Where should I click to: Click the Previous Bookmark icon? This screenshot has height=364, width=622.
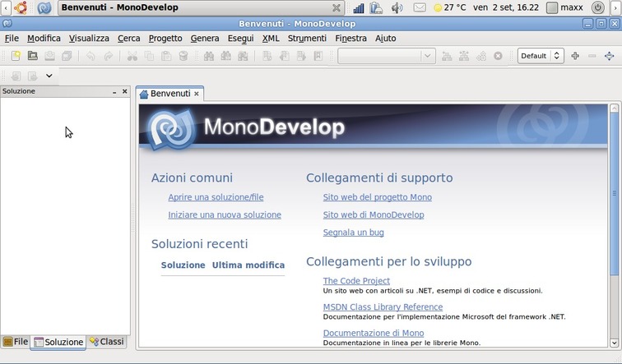click(284, 56)
